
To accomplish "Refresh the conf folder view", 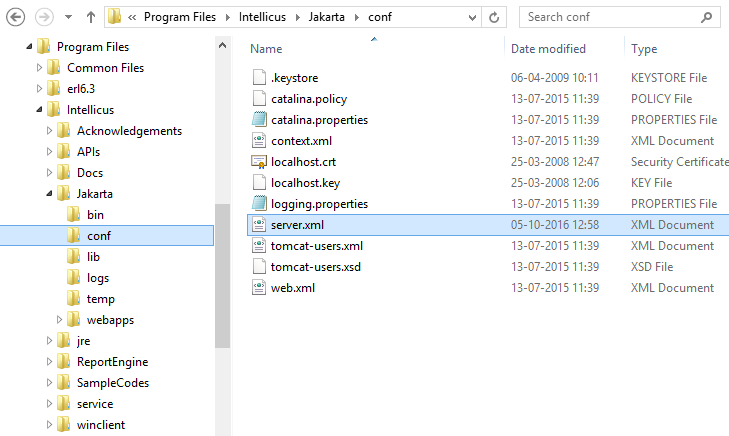I will coord(494,18).
